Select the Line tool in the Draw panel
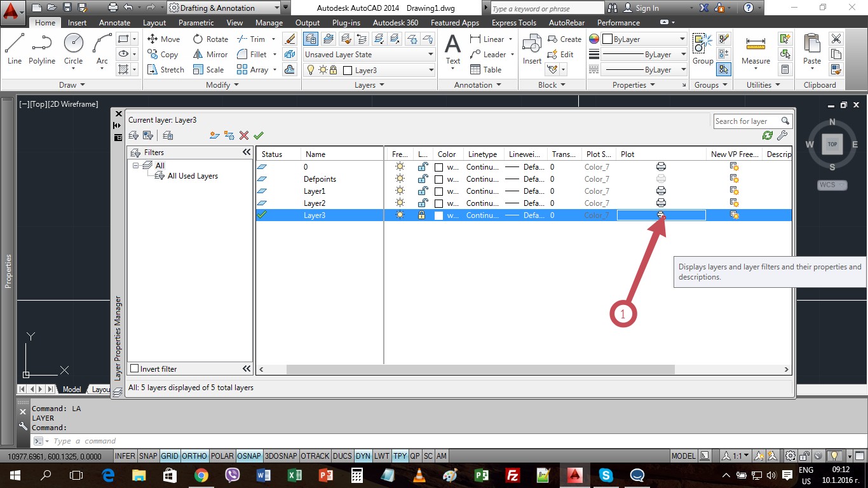868x488 pixels. point(15,49)
